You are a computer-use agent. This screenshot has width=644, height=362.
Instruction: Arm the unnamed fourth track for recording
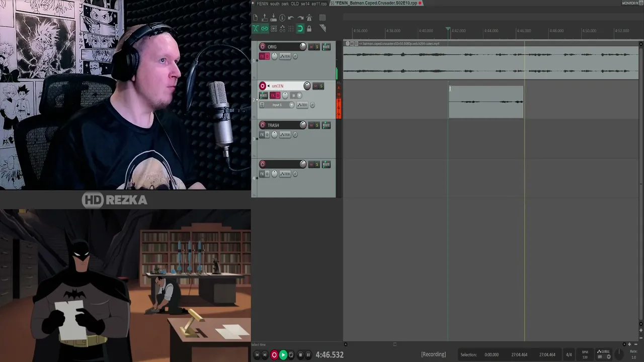click(262, 164)
